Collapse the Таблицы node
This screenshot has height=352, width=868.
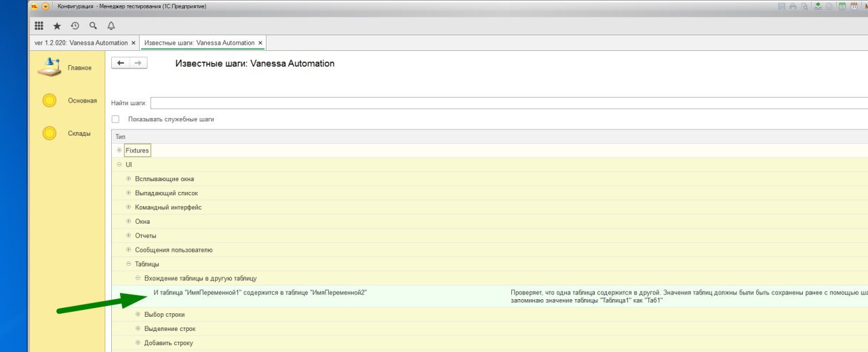pyautogui.click(x=129, y=264)
